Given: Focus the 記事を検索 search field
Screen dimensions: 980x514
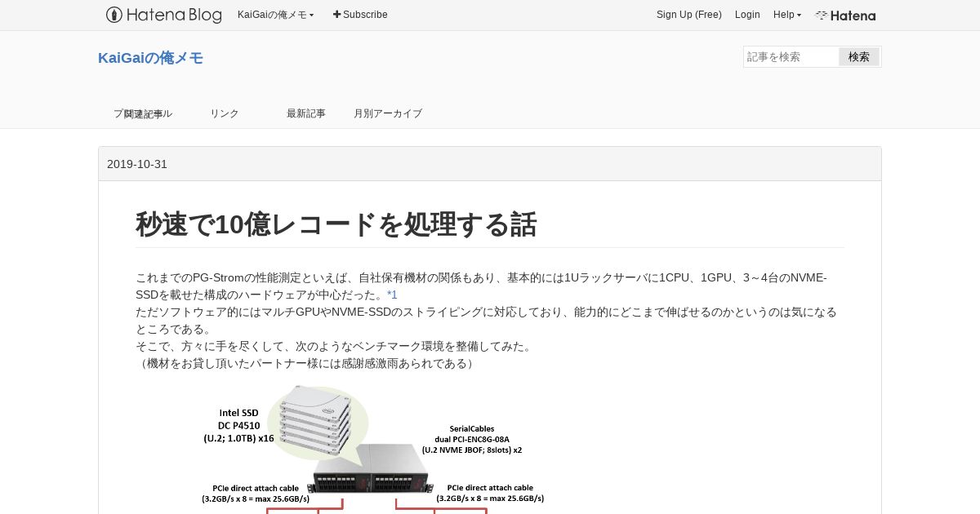Looking at the screenshot, I should coord(791,56).
